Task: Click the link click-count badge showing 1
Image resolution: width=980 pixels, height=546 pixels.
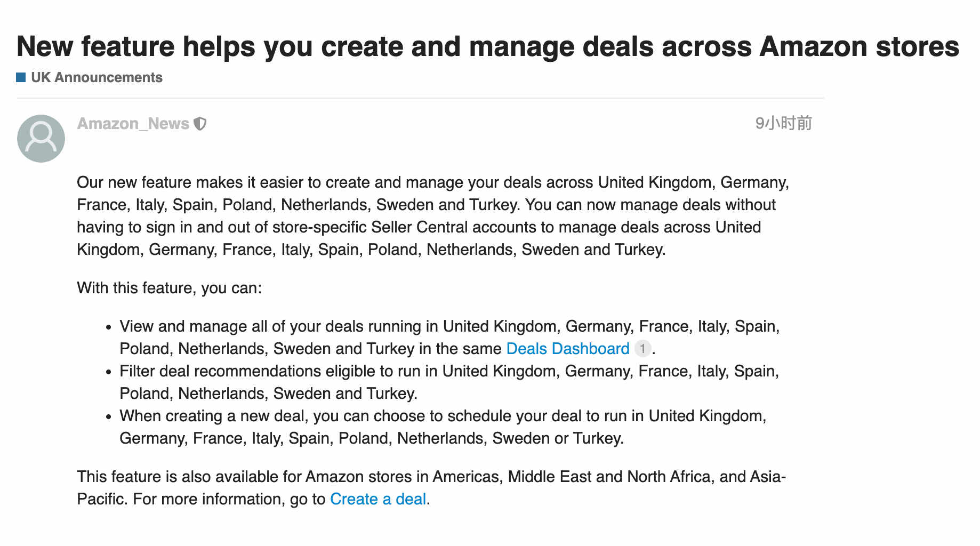Action: tap(642, 349)
